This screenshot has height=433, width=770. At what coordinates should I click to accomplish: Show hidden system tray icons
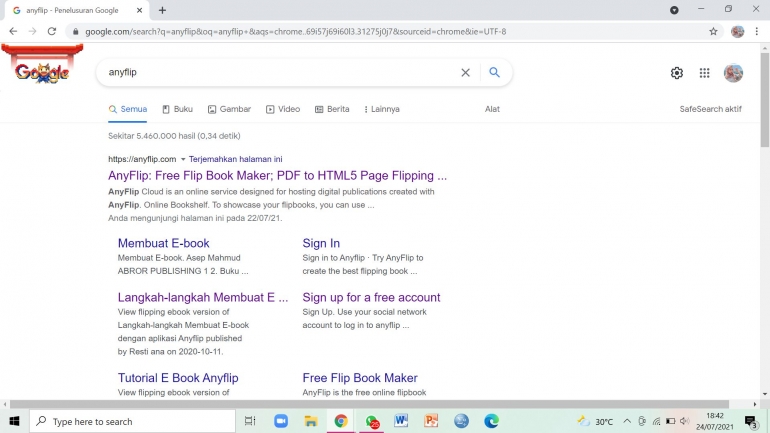point(627,421)
